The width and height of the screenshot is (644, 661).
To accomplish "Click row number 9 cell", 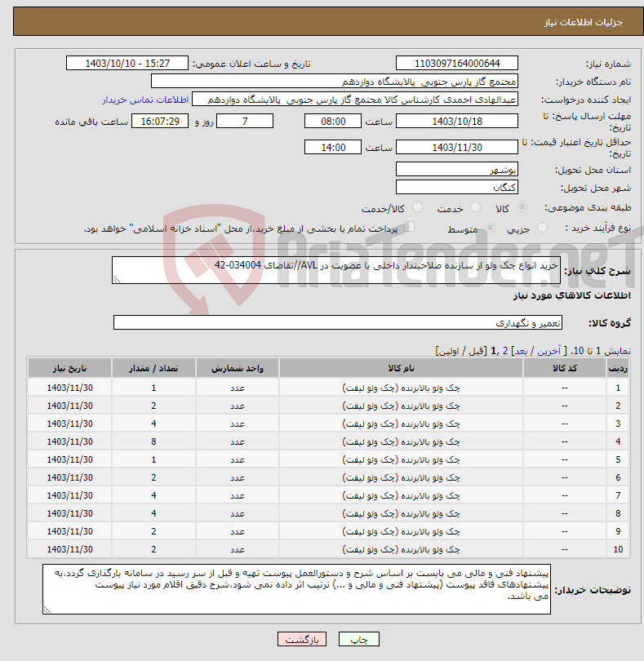I will point(618,531).
